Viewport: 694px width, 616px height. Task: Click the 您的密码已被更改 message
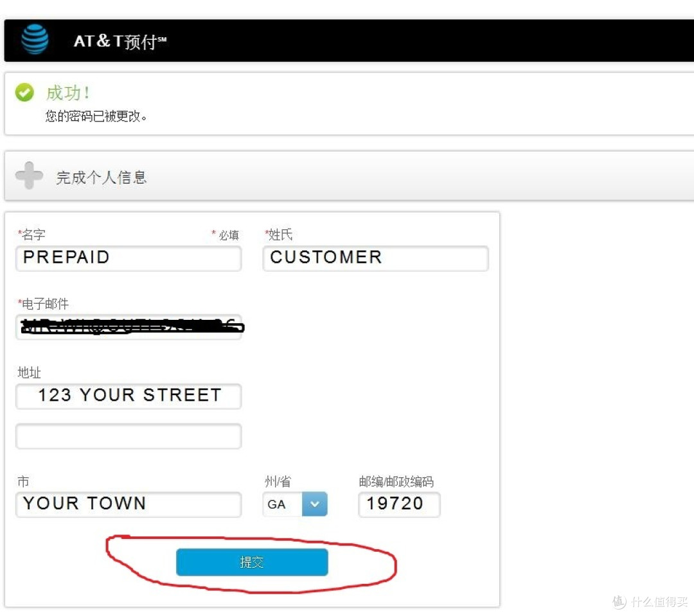(x=96, y=116)
